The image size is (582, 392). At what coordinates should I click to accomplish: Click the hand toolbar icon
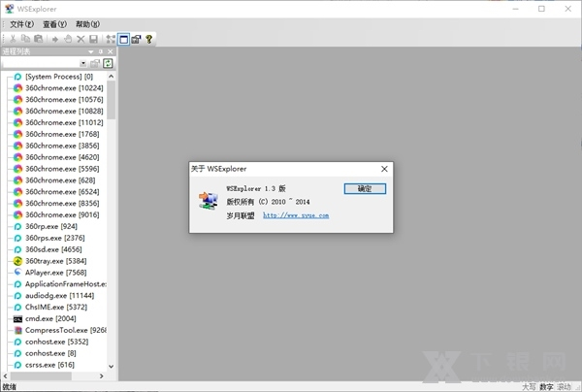click(x=68, y=39)
